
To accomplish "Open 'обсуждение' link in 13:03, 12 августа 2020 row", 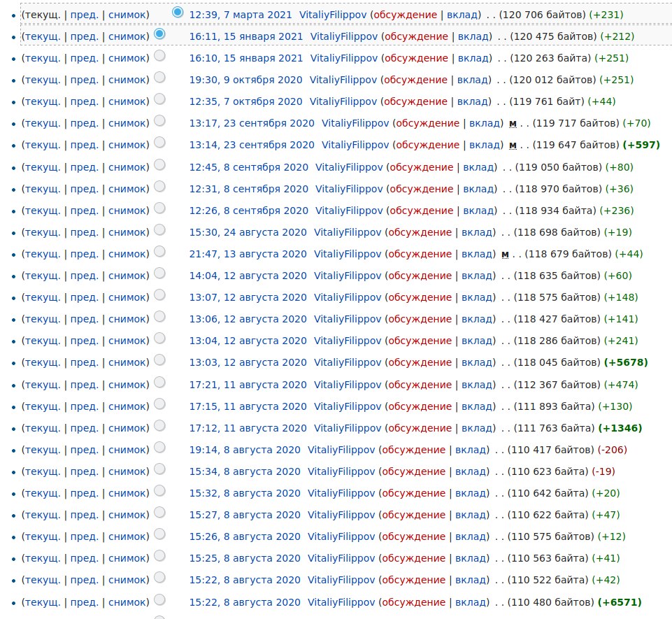I will pyautogui.click(x=420, y=362).
